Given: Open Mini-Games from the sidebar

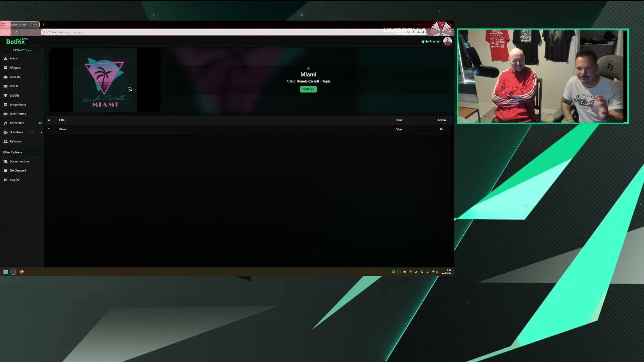Looking at the screenshot, I should [x=18, y=114].
